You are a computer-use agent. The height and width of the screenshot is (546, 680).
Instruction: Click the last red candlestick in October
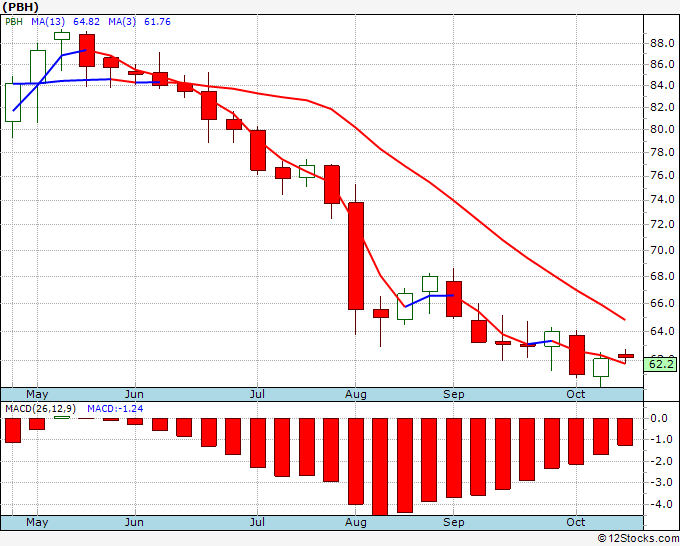coord(626,356)
